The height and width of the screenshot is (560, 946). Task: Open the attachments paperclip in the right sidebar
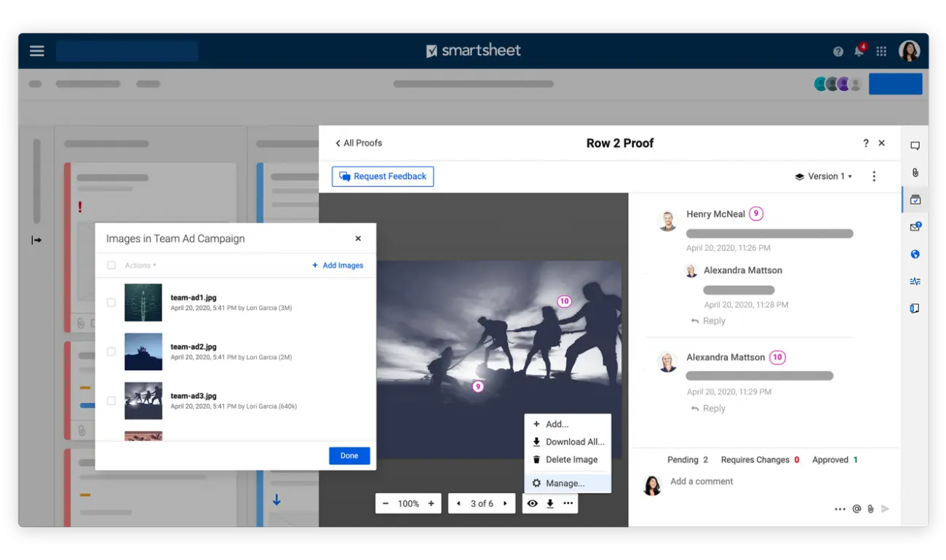915,172
